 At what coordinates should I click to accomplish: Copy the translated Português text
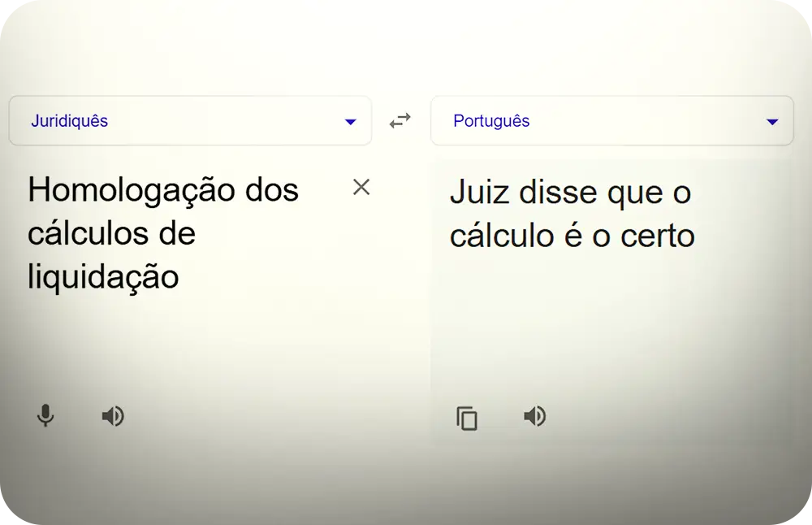point(467,418)
